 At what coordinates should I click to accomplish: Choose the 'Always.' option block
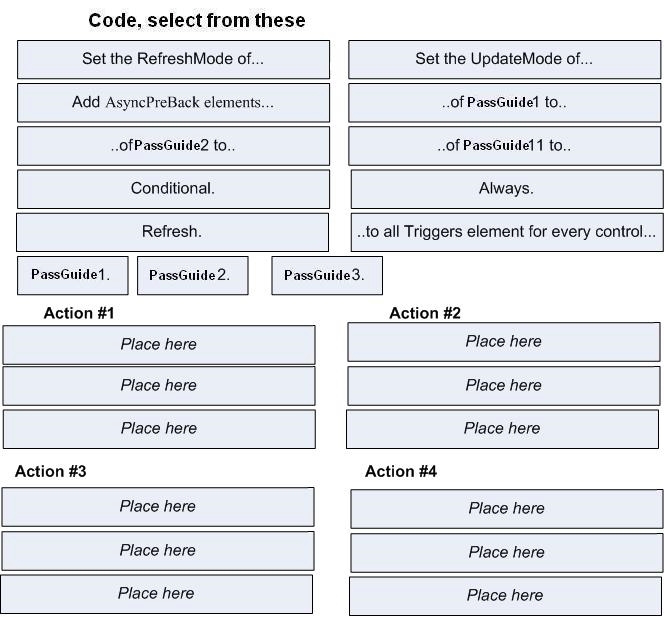click(x=507, y=189)
